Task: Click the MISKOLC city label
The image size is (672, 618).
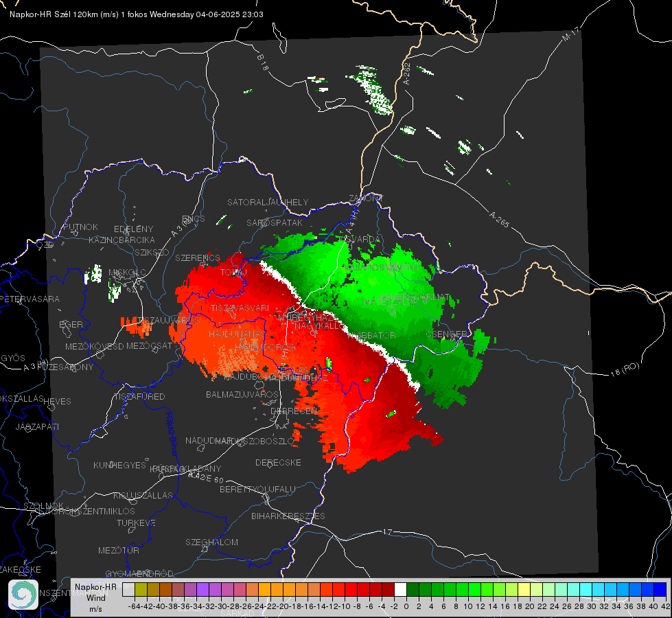Action: [127, 273]
